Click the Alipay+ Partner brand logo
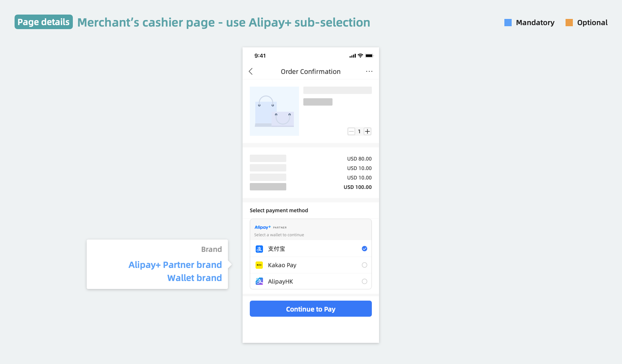 coord(262,227)
